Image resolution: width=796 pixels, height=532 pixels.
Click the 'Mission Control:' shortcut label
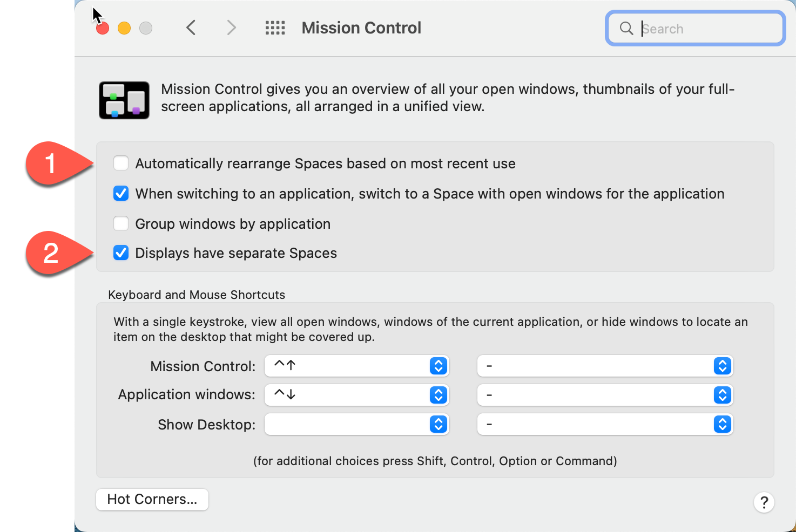[x=203, y=366]
